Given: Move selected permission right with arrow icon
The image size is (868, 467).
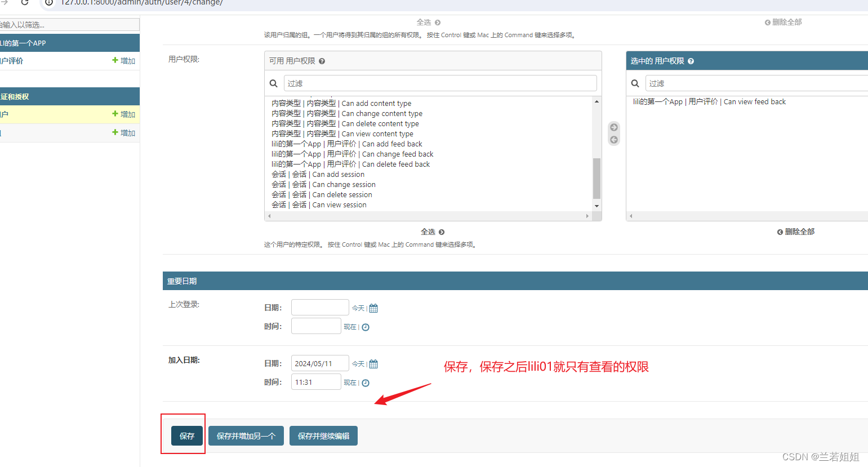Looking at the screenshot, I should [x=614, y=127].
